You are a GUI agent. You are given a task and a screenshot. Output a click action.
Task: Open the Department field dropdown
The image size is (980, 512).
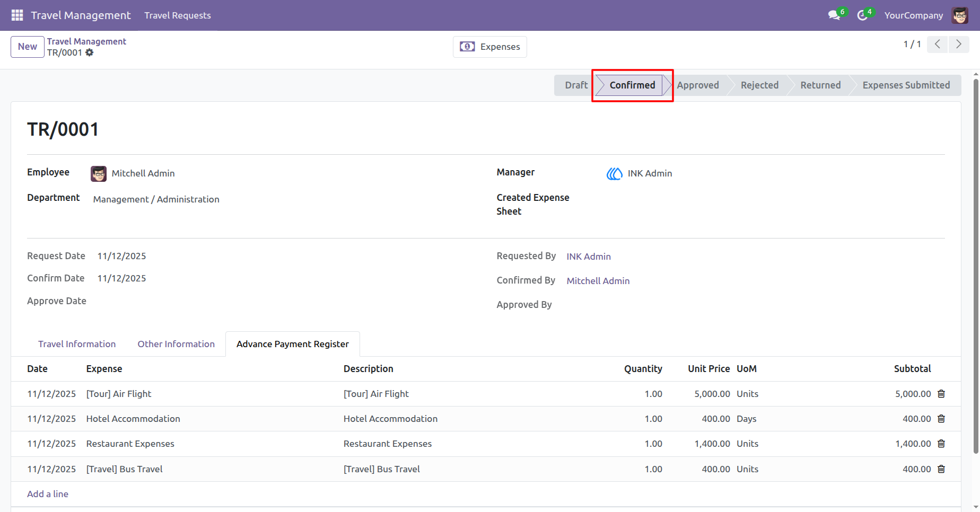(x=156, y=199)
